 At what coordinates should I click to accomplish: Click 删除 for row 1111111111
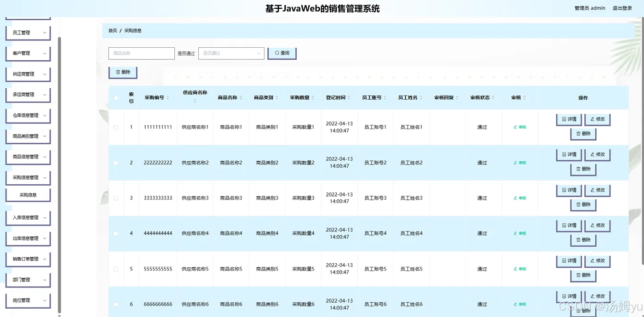[583, 134]
